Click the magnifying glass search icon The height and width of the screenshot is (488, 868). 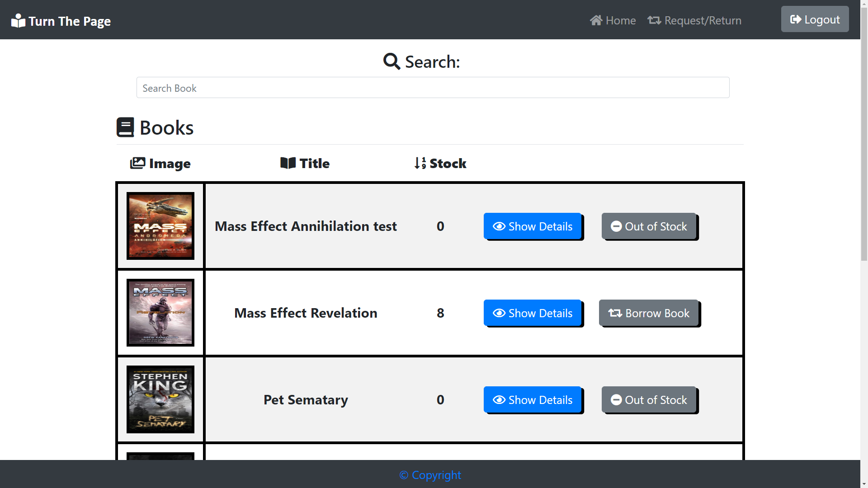[x=392, y=61]
